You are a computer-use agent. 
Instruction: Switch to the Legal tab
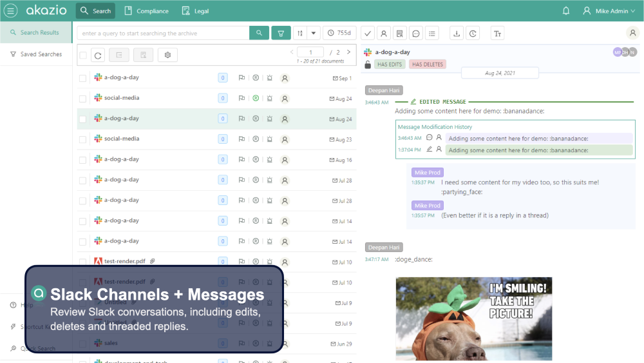coord(196,11)
